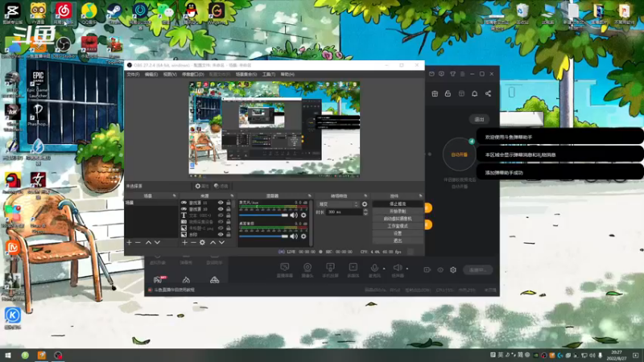644x362 pixels.
Task: Toggle visibility of the last image source
Action: [x=221, y=235]
